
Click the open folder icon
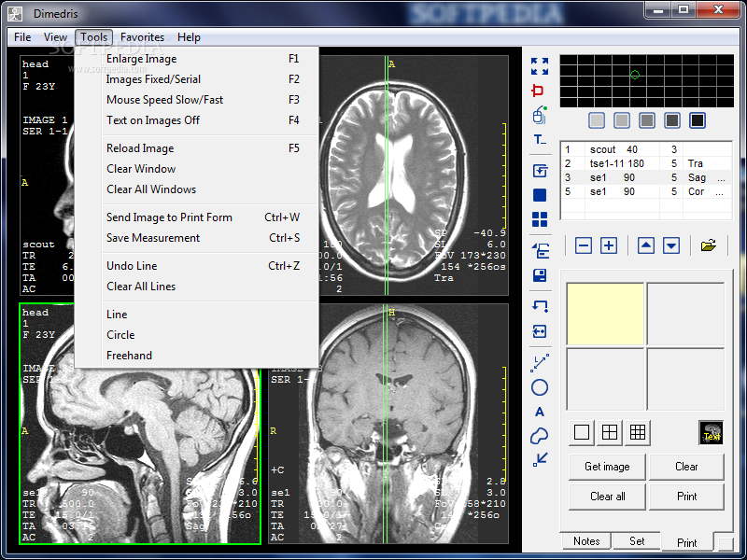pos(709,245)
